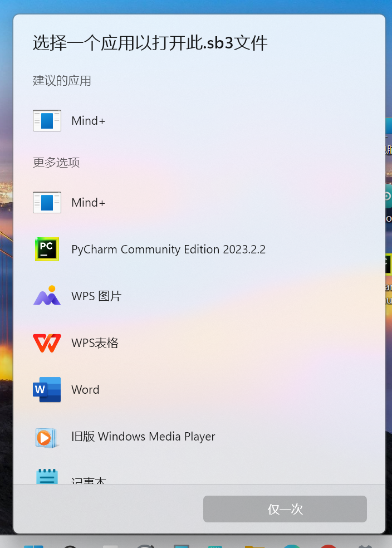Open the yellow folder File Explorer taskbar icon
392x548 pixels.
(x=254, y=546)
